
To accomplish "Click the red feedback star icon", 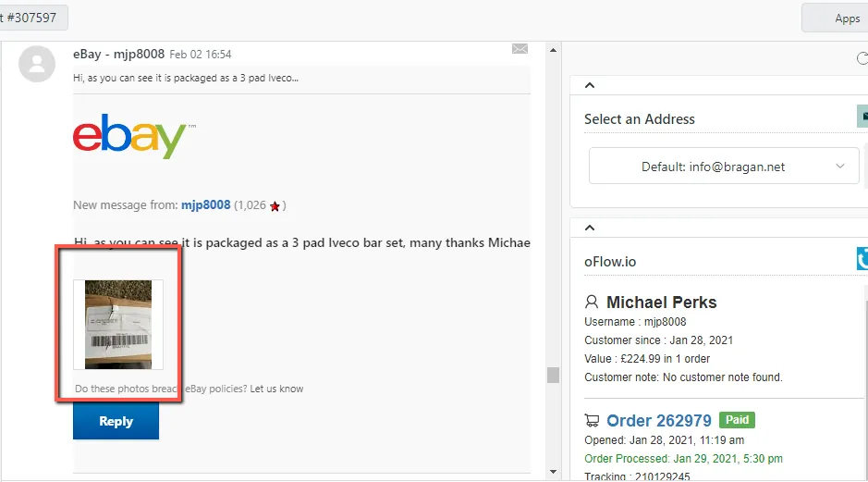I will tap(275, 206).
